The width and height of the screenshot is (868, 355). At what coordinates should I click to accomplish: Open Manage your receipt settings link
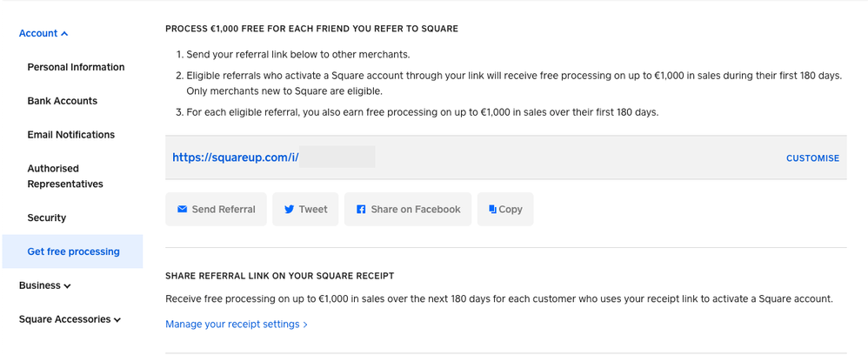(x=237, y=325)
